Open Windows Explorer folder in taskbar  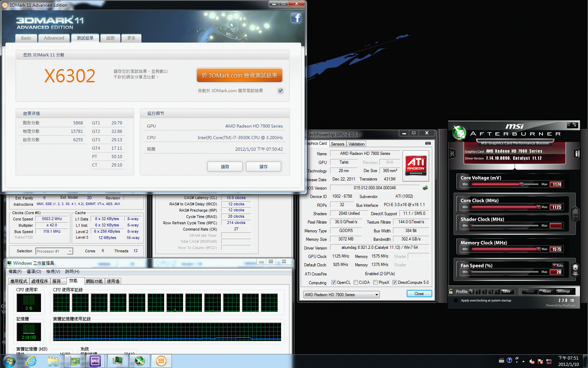53,361
